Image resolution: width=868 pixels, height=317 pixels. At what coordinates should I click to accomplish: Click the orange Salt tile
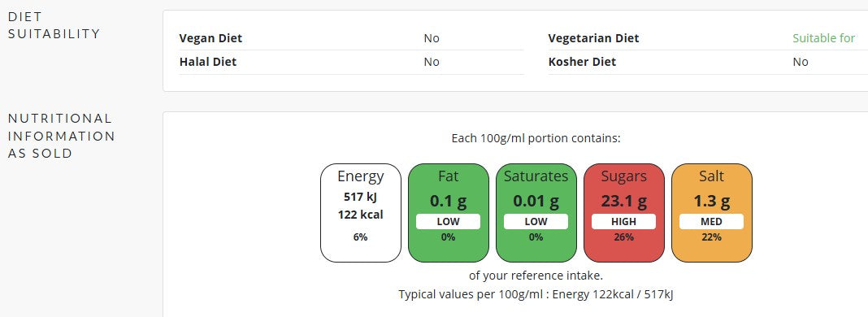click(x=711, y=213)
